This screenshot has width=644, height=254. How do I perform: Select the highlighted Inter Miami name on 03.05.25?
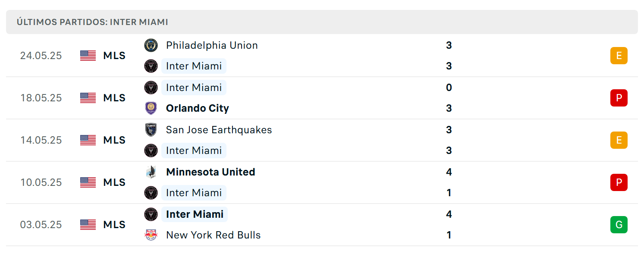195,214
